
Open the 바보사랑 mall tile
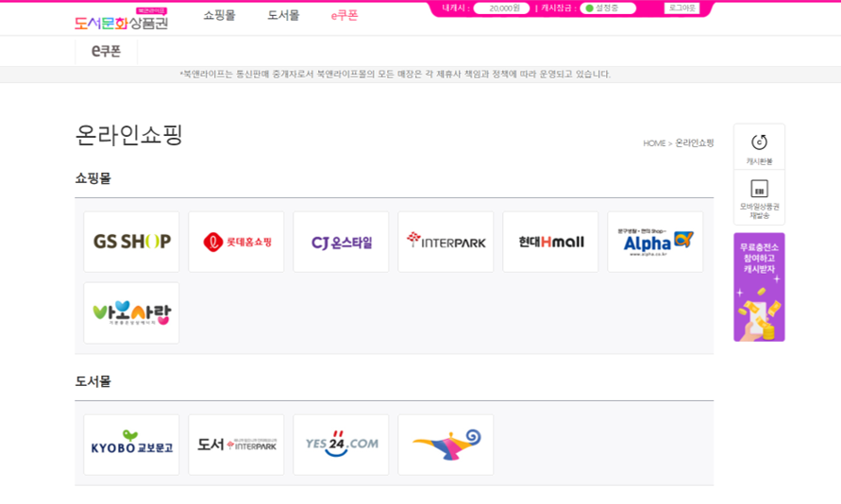click(131, 313)
